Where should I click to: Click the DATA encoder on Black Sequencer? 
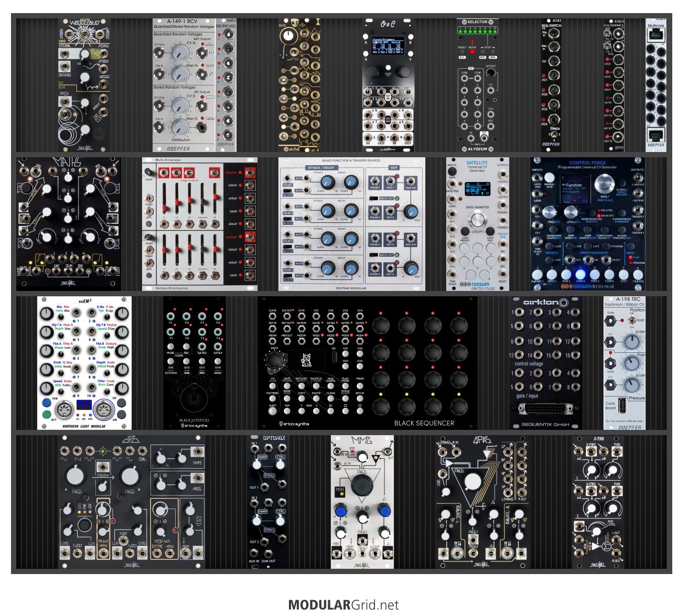tap(275, 361)
